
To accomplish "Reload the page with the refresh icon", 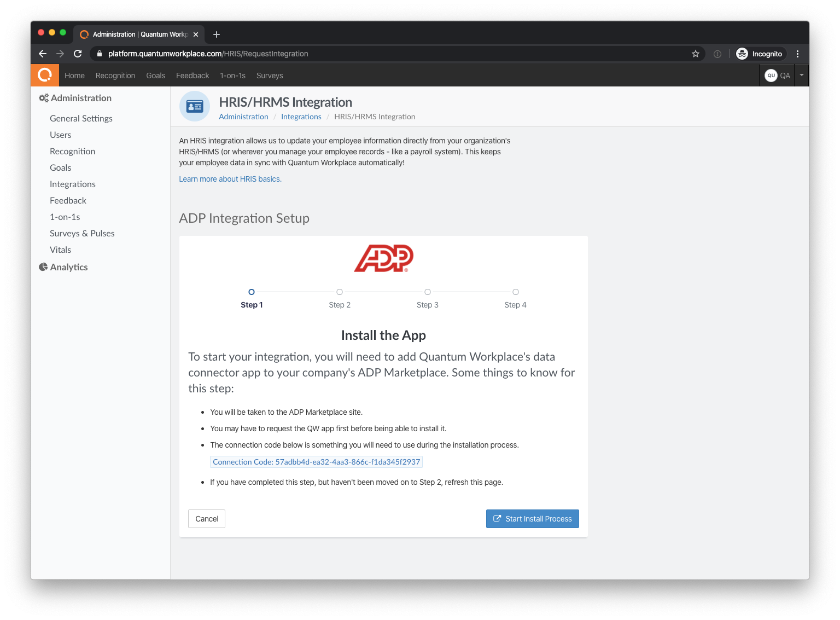I will point(78,54).
